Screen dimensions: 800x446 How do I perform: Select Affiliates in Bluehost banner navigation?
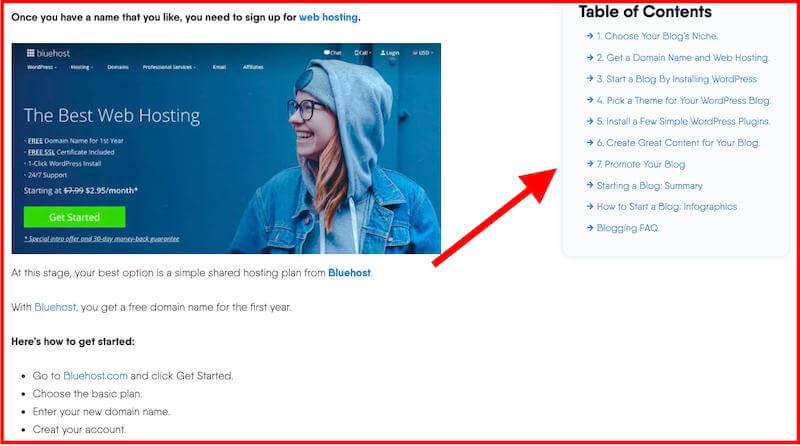253,67
